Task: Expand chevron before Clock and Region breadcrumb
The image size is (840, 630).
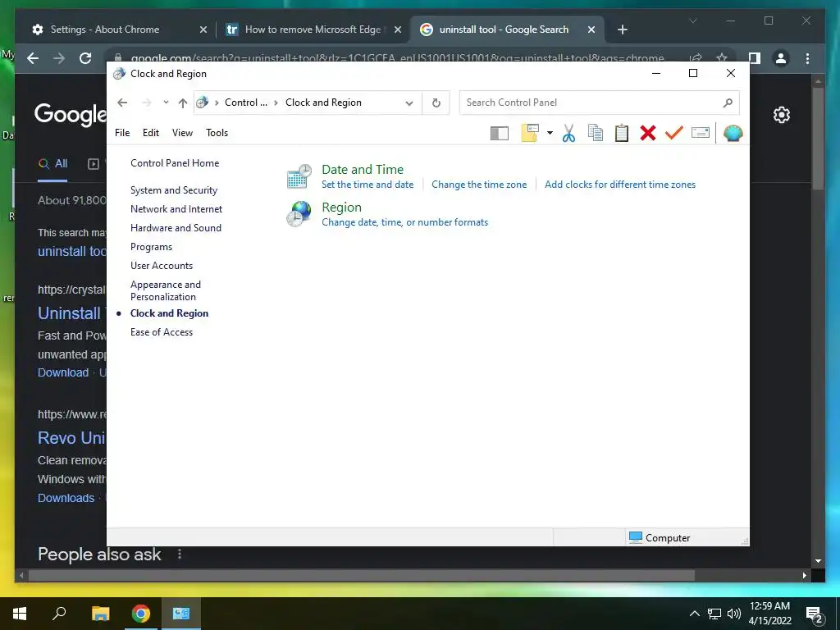Action: (x=276, y=103)
